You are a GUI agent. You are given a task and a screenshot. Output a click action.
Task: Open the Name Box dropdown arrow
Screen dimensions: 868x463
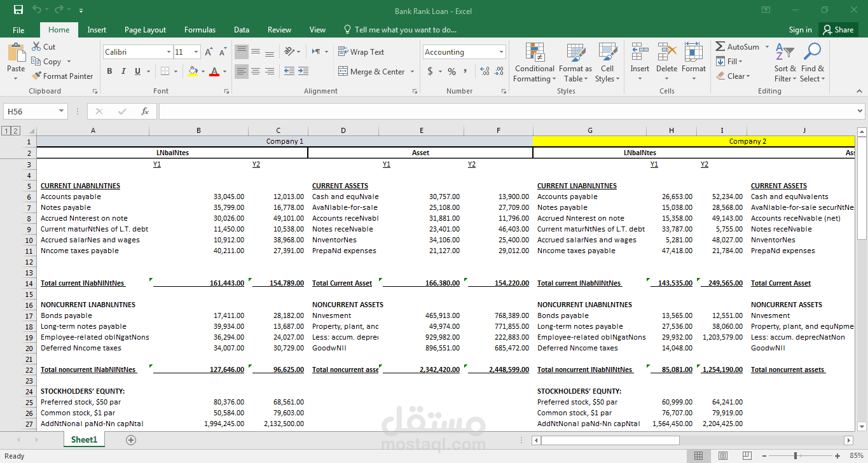pos(62,111)
